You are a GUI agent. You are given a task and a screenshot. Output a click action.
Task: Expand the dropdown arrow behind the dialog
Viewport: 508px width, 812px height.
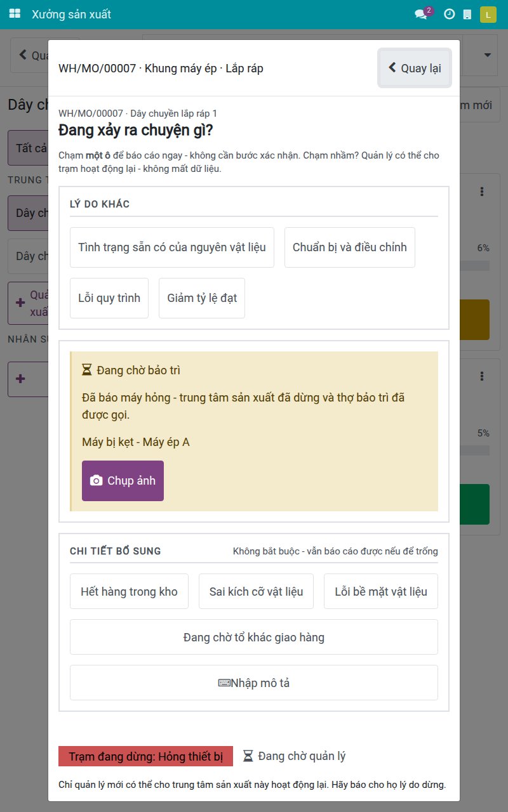pos(488,55)
